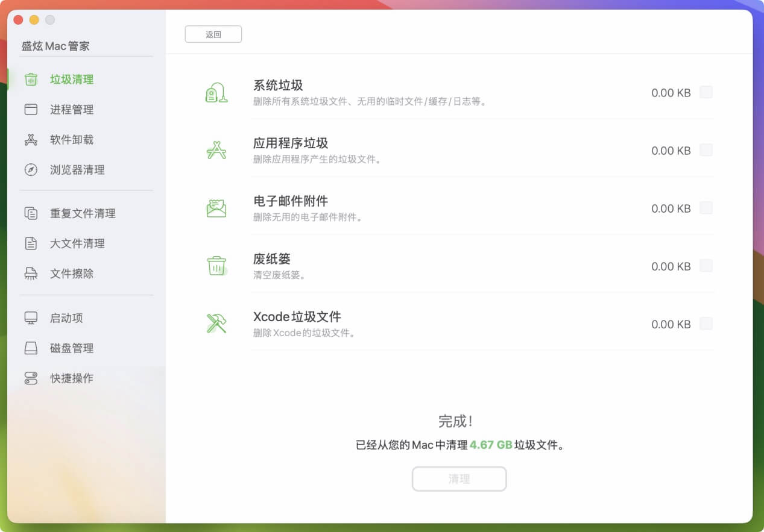
Task: Select the 重复文件清理 duplicate files icon
Action: [31, 213]
